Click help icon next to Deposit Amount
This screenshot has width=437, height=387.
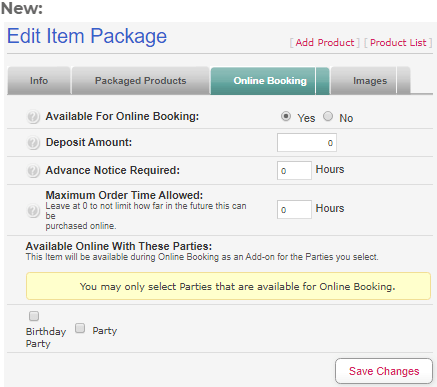click(x=33, y=143)
